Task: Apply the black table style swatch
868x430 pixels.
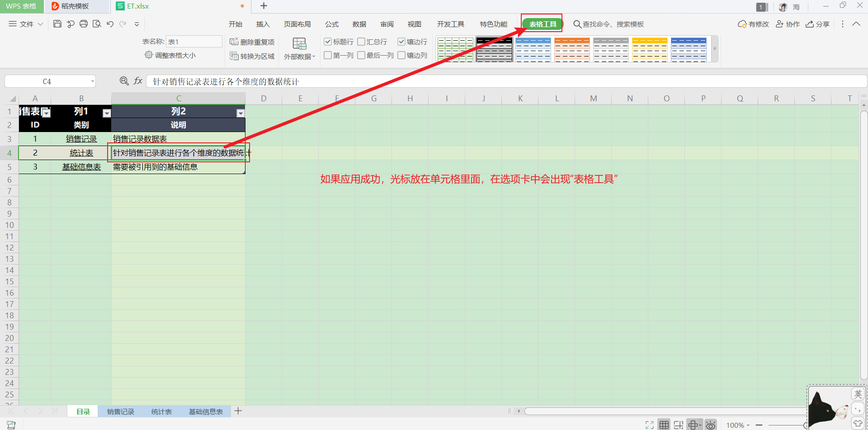Action: [x=494, y=49]
